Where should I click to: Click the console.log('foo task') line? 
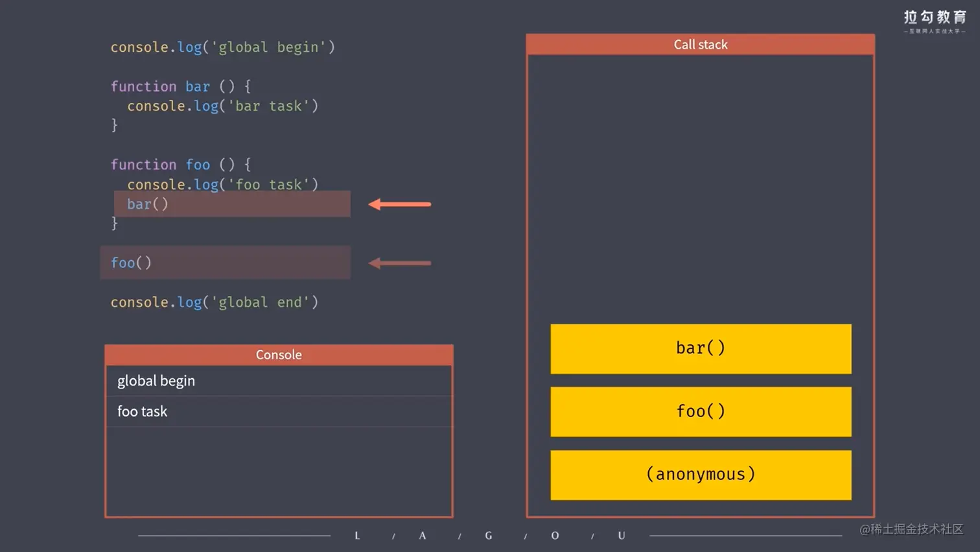223,184
